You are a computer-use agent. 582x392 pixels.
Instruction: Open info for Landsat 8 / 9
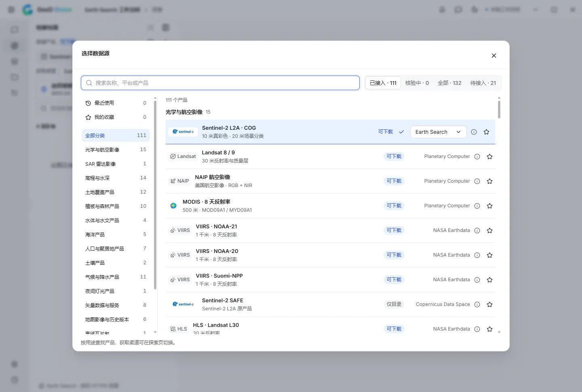(477, 156)
